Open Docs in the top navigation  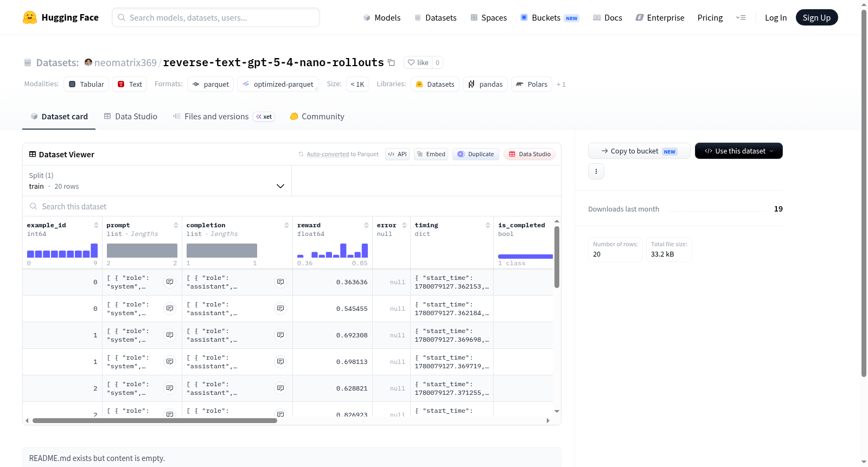[608, 18]
